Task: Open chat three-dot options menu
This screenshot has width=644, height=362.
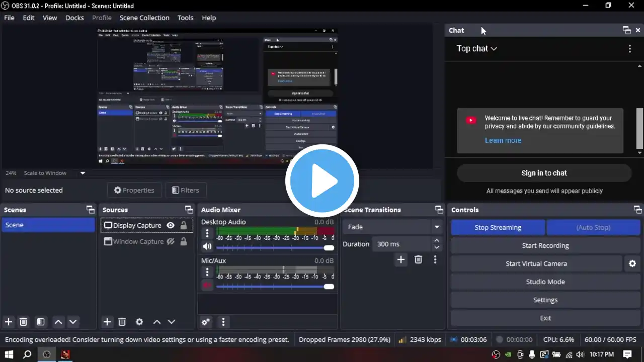Action: coord(630,49)
